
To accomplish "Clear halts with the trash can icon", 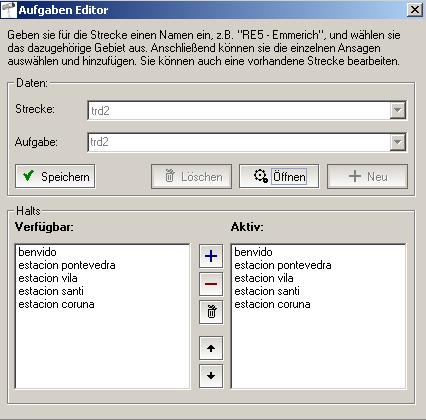I will [211, 312].
